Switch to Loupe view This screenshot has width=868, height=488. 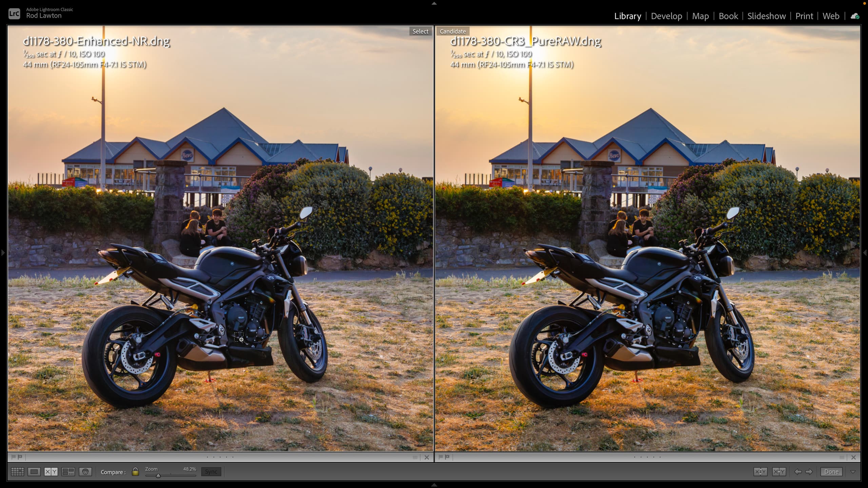click(34, 471)
